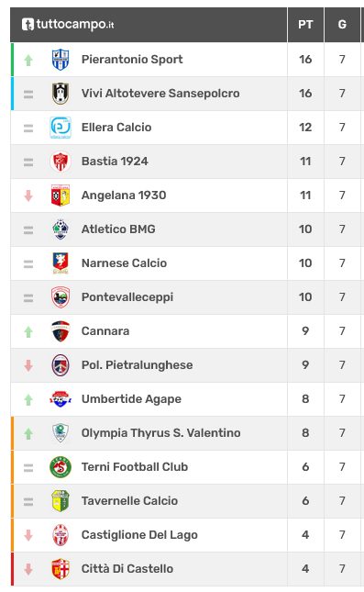Click the Tavernelle Calcio badge

pyautogui.click(x=61, y=501)
